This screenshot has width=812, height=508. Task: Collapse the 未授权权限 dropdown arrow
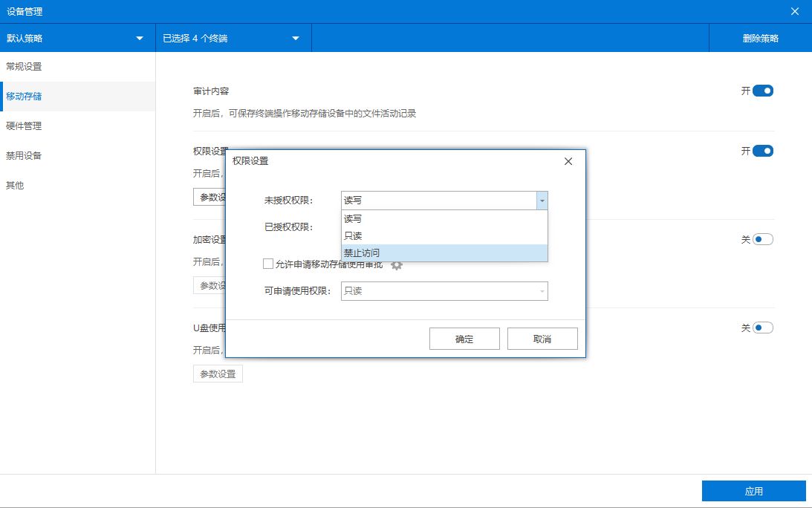[x=542, y=201]
